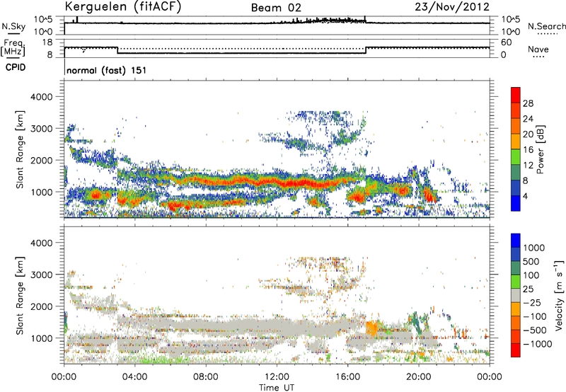Click the 'Kerguelen (fitACF)' title text
566x392 pixels.
[x=122, y=7]
